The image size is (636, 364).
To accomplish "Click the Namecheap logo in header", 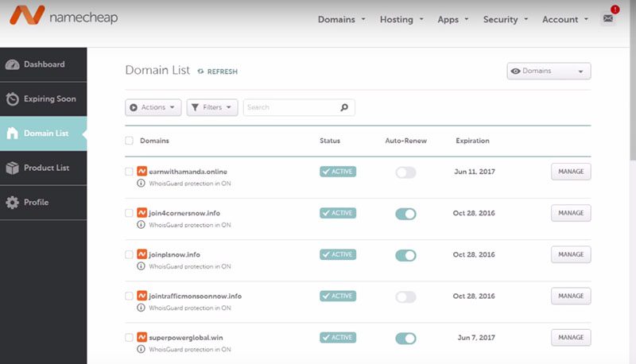I will (x=64, y=17).
